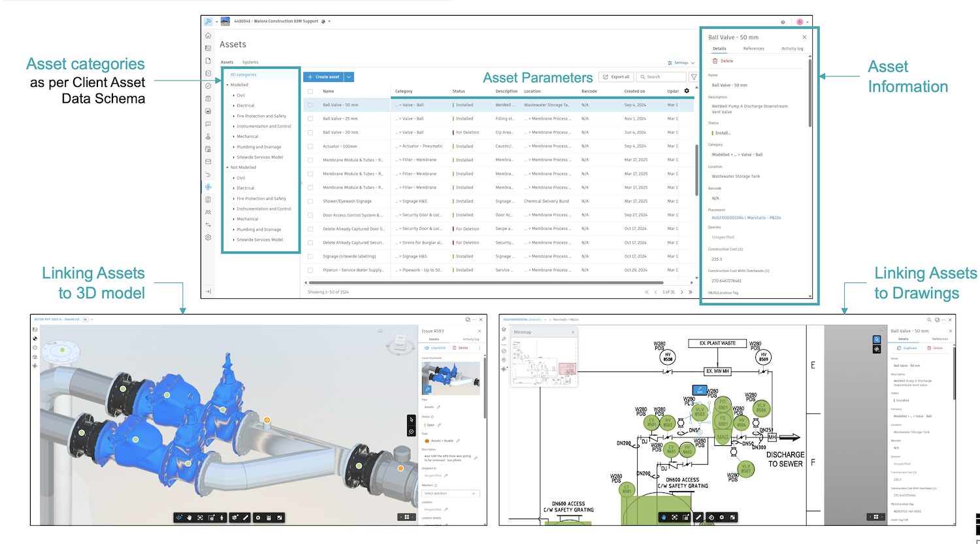
Task: Open Activity log tab in Issue #593 panel
Action: click(471, 339)
